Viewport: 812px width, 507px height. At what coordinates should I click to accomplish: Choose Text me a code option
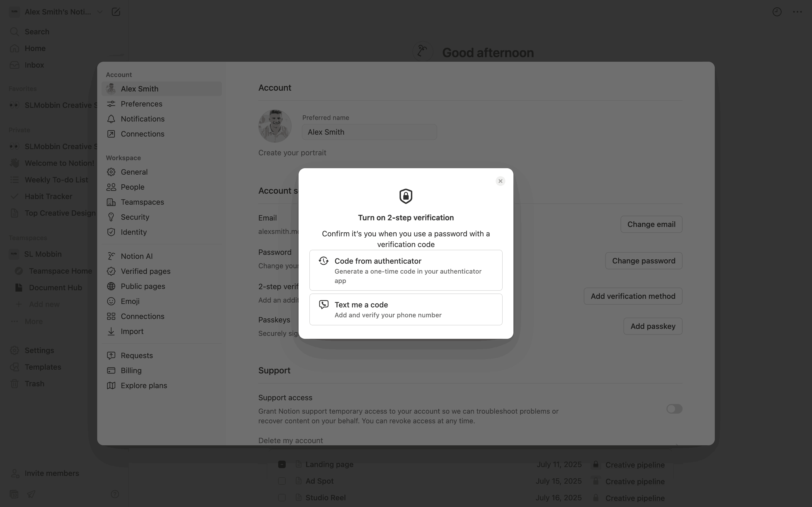406,309
